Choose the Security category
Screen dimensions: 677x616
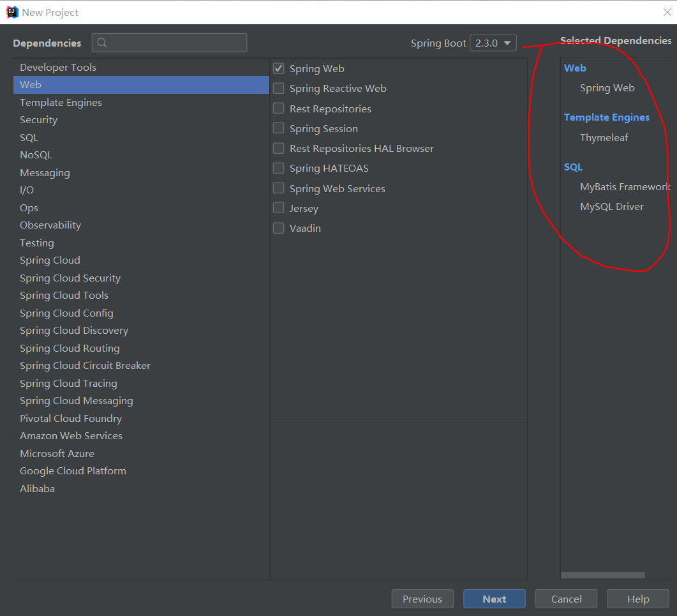click(141, 119)
